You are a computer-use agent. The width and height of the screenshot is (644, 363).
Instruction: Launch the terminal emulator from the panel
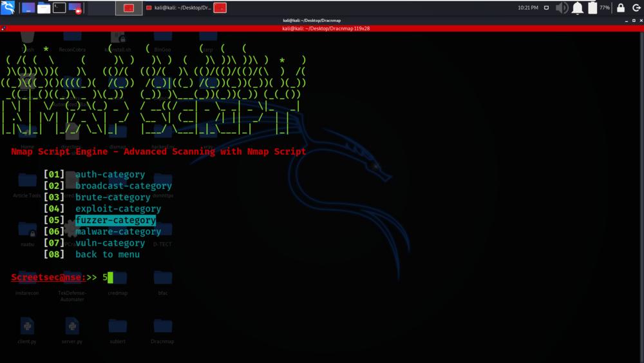59,8
